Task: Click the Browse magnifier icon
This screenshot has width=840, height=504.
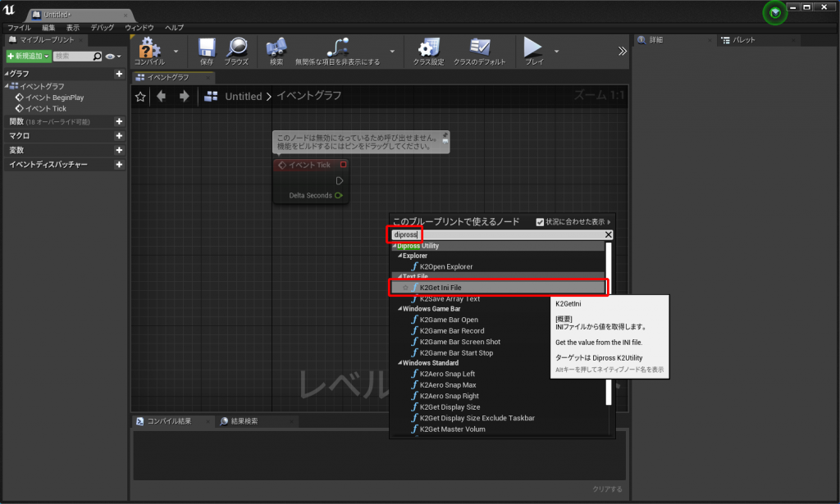Action: tap(236, 47)
